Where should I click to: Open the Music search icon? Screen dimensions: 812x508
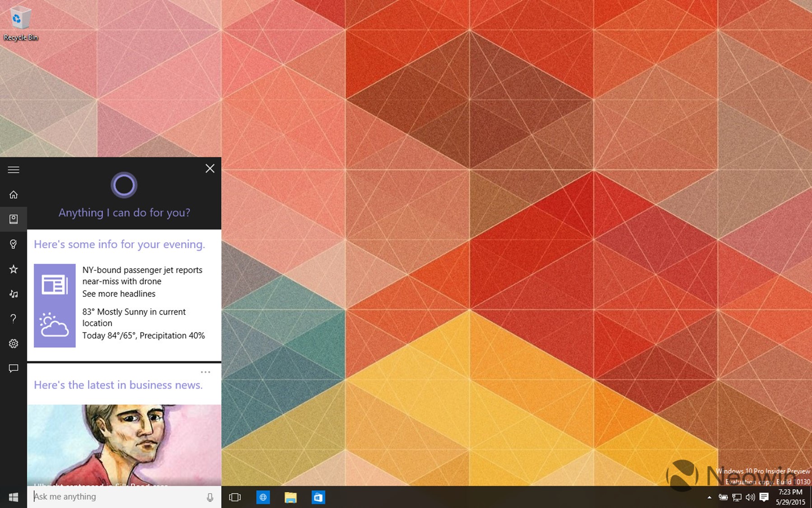pos(14,294)
